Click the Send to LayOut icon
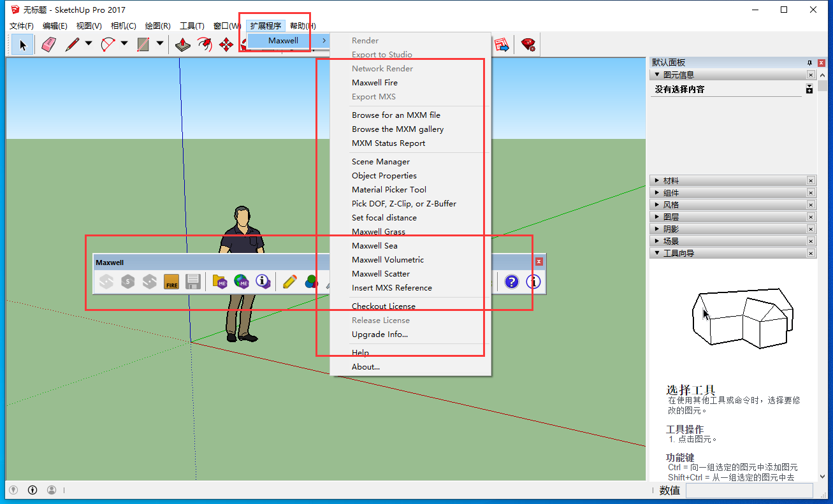The width and height of the screenshot is (833, 504). pos(502,44)
